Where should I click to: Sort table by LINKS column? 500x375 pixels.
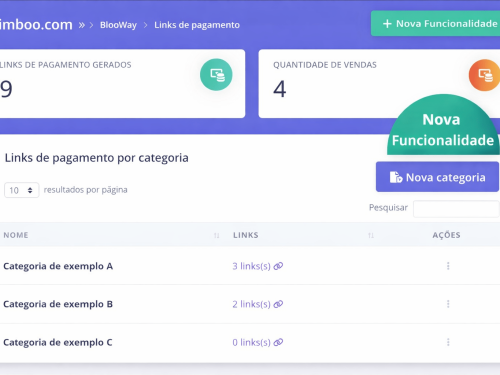point(371,236)
